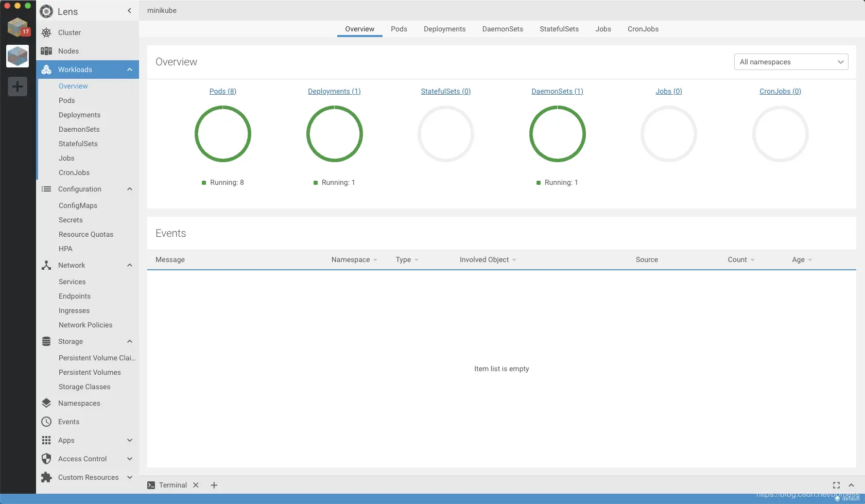
Task: Open HPA in the sidebar
Action: [x=65, y=249]
